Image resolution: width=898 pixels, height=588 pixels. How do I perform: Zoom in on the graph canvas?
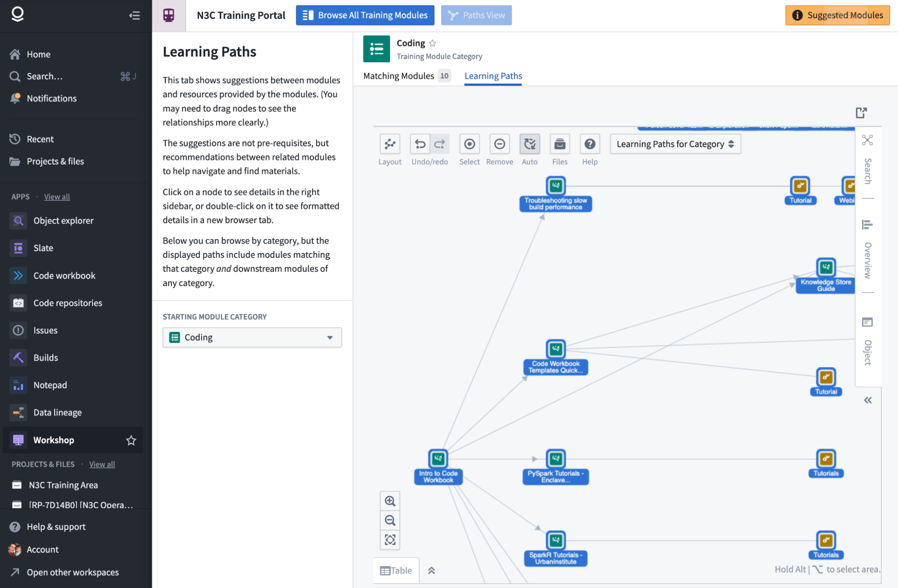click(x=390, y=501)
